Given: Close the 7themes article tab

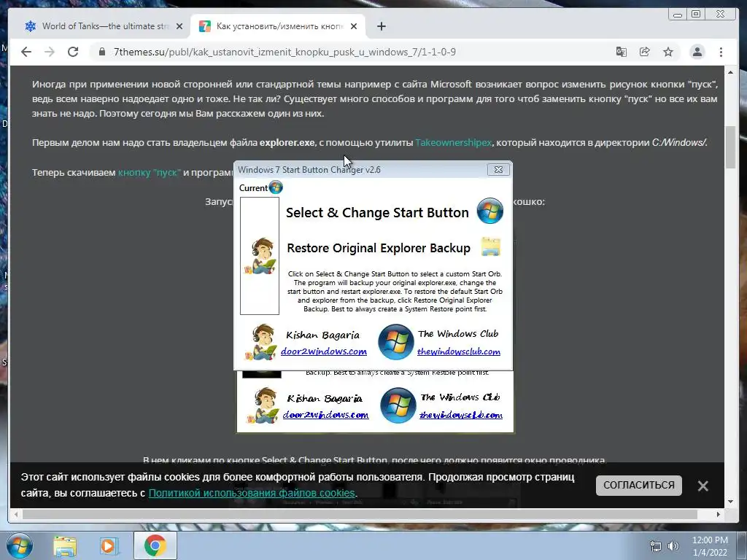Looking at the screenshot, I should click(x=354, y=26).
